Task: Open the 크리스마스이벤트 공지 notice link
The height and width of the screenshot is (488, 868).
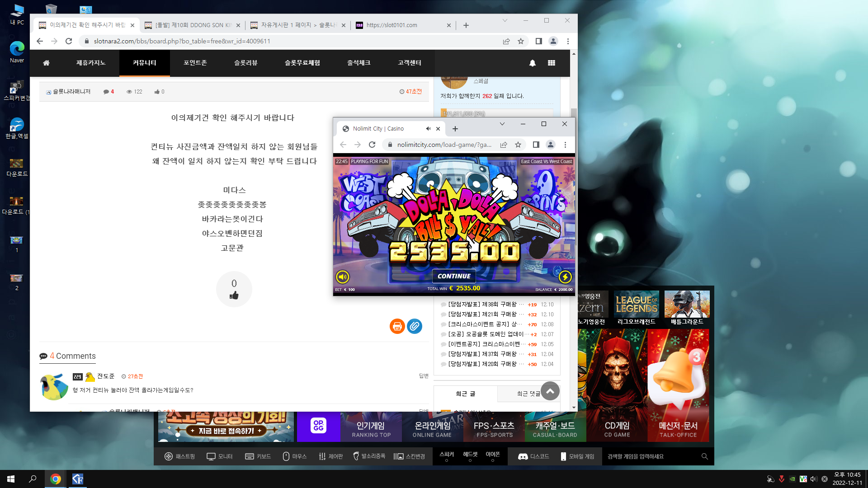Action: point(486,324)
